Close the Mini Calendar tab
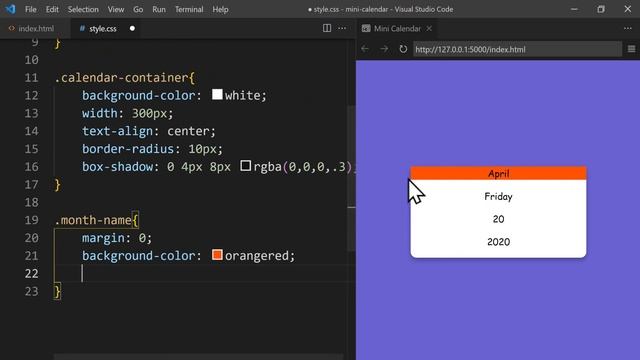Viewport: 640px width, 360px height. pos(429,29)
